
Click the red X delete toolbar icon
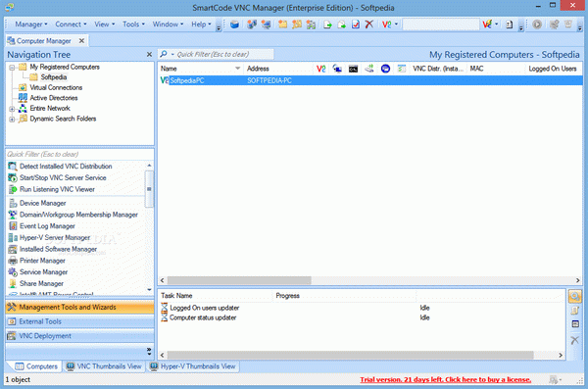click(x=369, y=24)
